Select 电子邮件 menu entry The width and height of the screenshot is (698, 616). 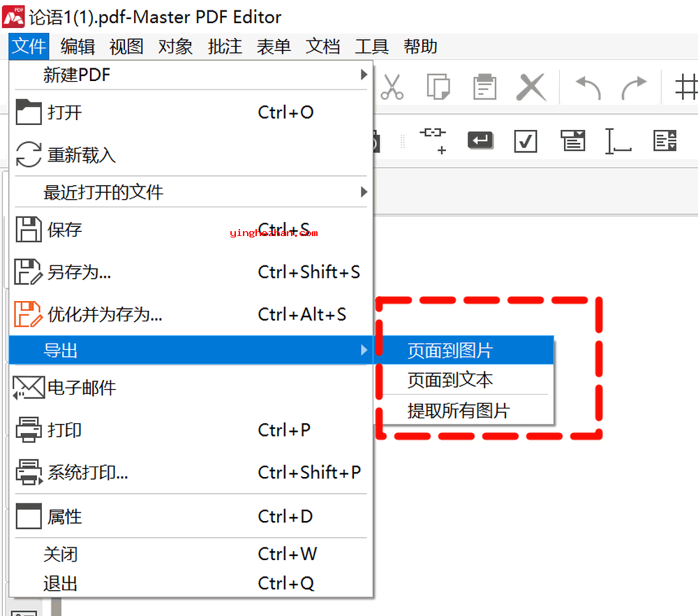191,388
